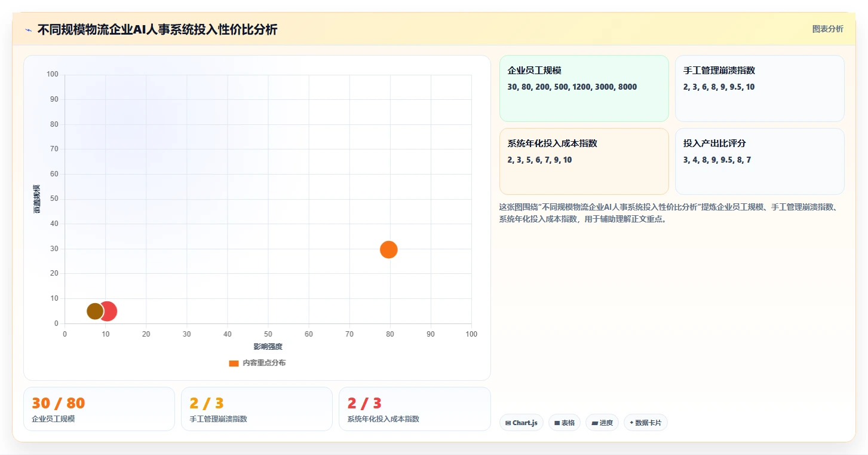Click the 数据卡片 tag chip
This screenshot has width=868, height=455.
(645, 423)
